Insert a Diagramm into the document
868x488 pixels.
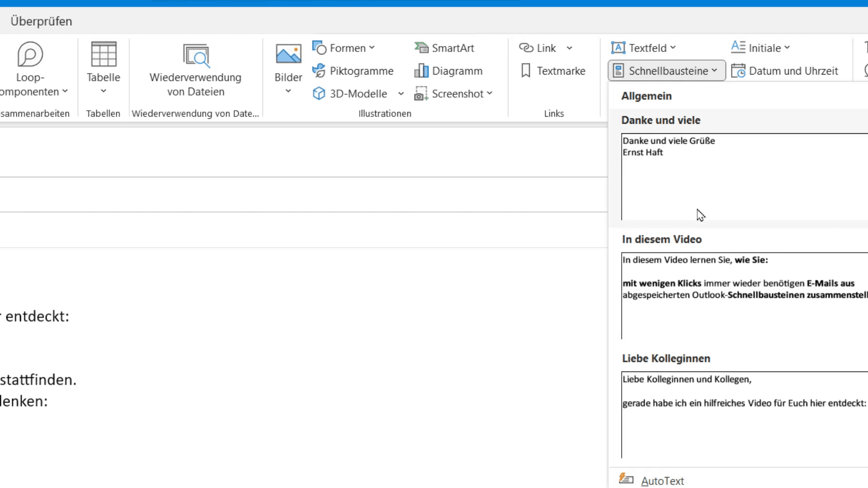pos(448,70)
